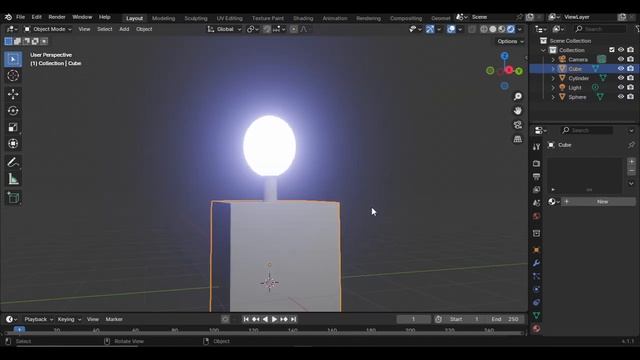Open the Object Constraints properties tab
640x360 pixels.
(536, 302)
